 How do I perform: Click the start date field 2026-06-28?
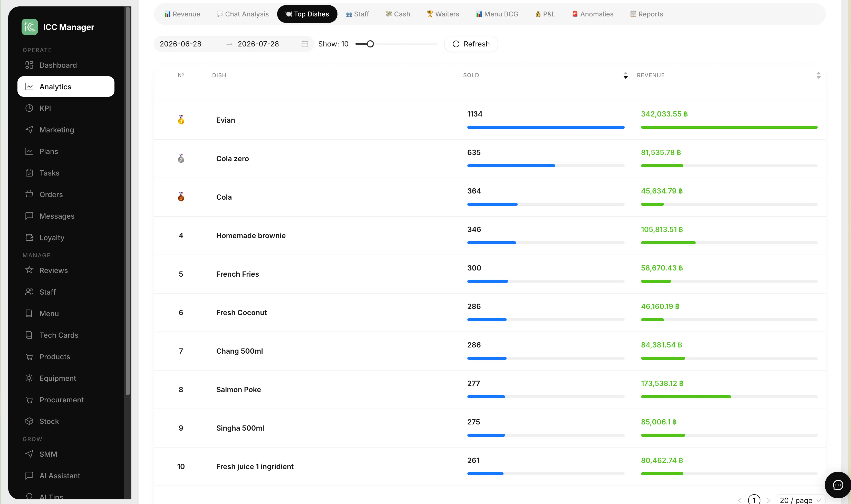point(180,44)
